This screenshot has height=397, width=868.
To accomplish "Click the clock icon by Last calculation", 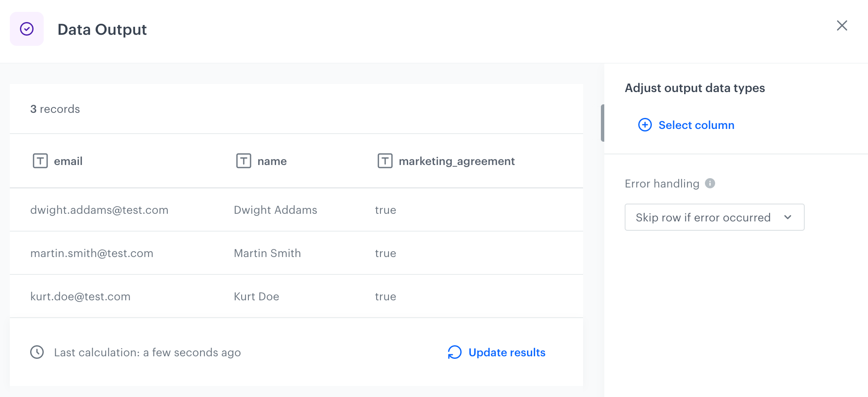I will pyautogui.click(x=37, y=352).
